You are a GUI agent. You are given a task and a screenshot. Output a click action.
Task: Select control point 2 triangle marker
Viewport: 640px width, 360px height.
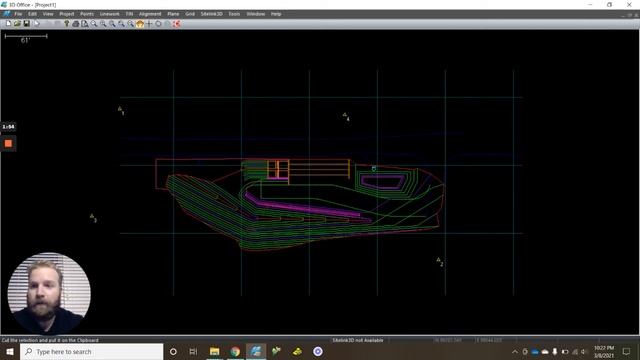coord(438,260)
